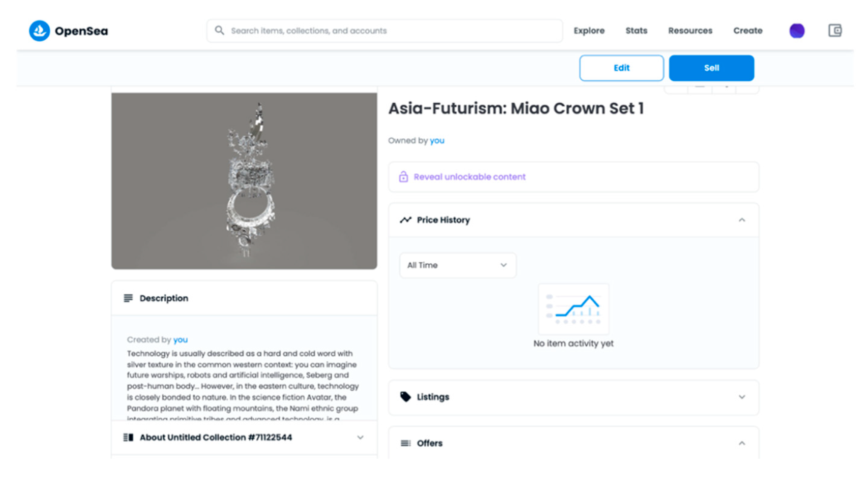Click the blue Sell button
The width and height of the screenshot is (868, 477).
[711, 68]
